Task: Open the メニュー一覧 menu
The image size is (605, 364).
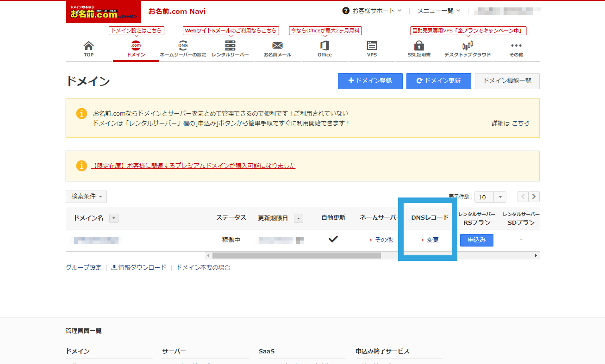Action: click(x=438, y=11)
